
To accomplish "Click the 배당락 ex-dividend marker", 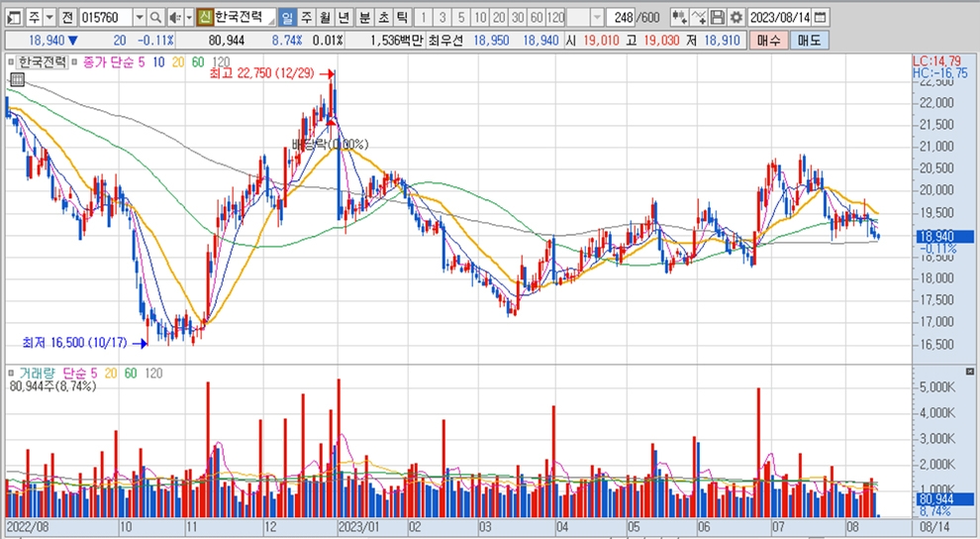I will [x=330, y=145].
